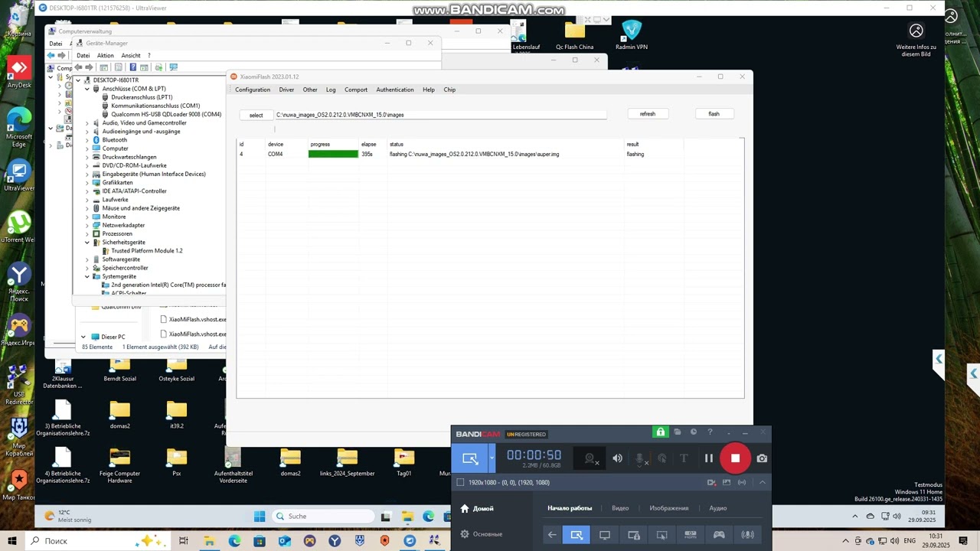Open Qc Flash China folder
Image resolution: width=980 pixels, height=551 pixels.
coord(574,35)
